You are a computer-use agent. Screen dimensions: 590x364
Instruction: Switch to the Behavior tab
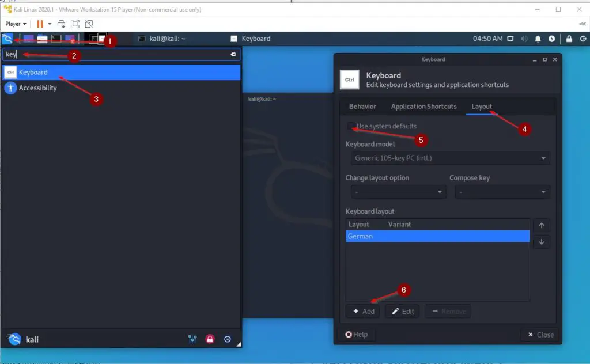362,107
